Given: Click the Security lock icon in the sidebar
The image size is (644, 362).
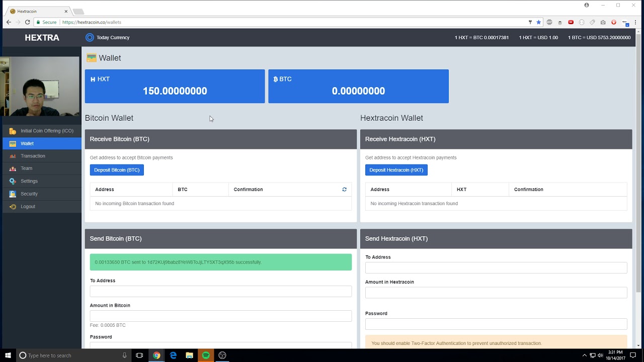Looking at the screenshot, I should pos(13,194).
